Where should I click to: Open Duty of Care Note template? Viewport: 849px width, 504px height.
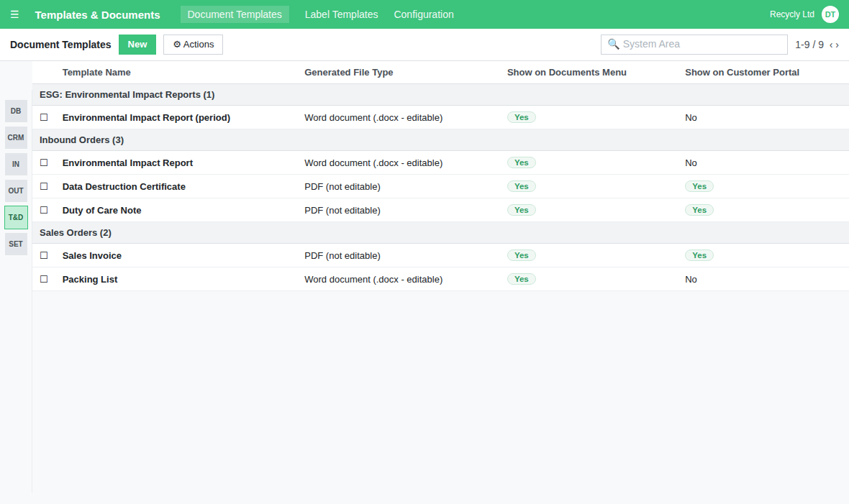(x=101, y=211)
